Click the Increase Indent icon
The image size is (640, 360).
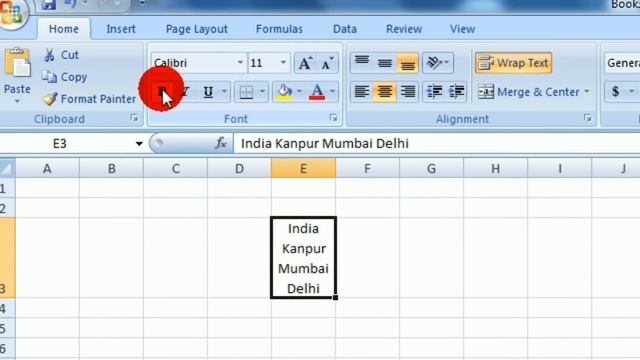(x=456, y=92)
